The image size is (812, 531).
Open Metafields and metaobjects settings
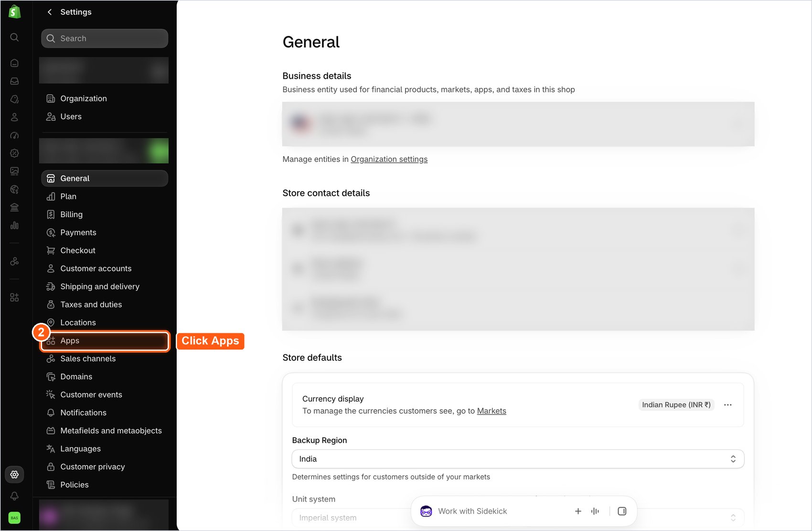[105, 431]
